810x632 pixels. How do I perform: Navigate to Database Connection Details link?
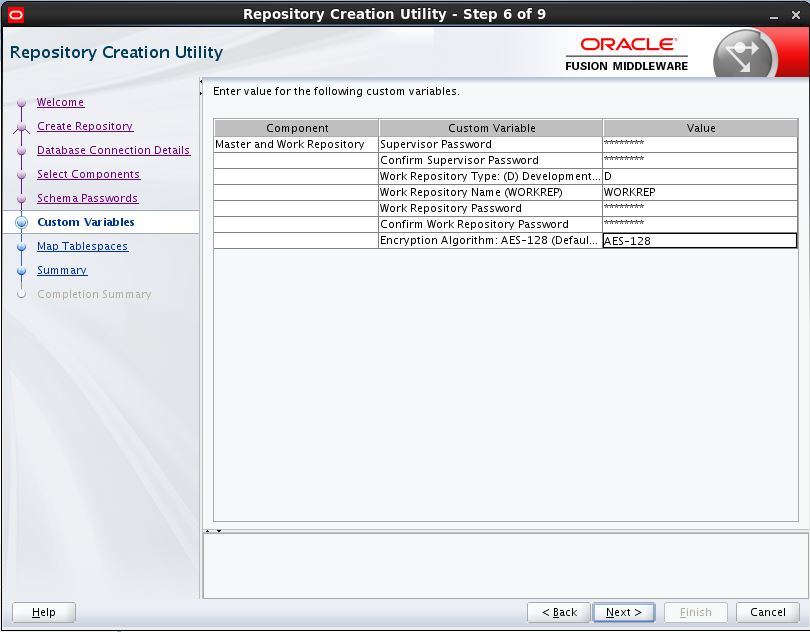coord(113,150)
